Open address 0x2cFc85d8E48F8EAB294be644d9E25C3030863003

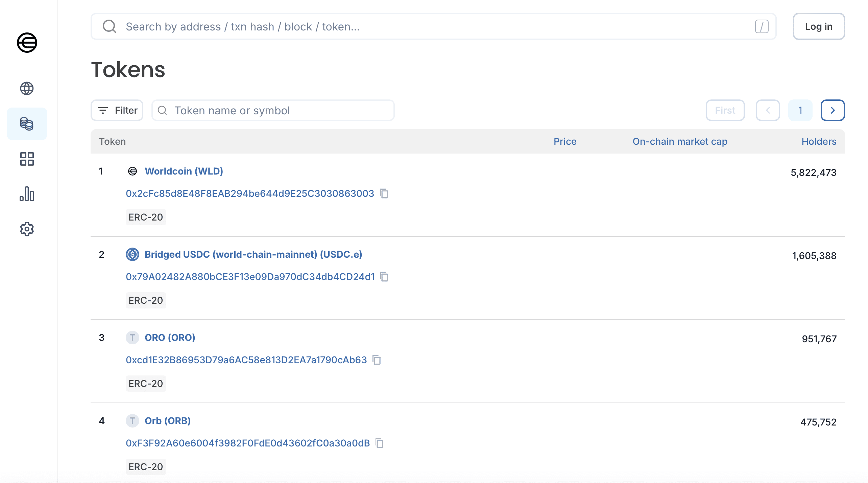[x=250, y=193]
